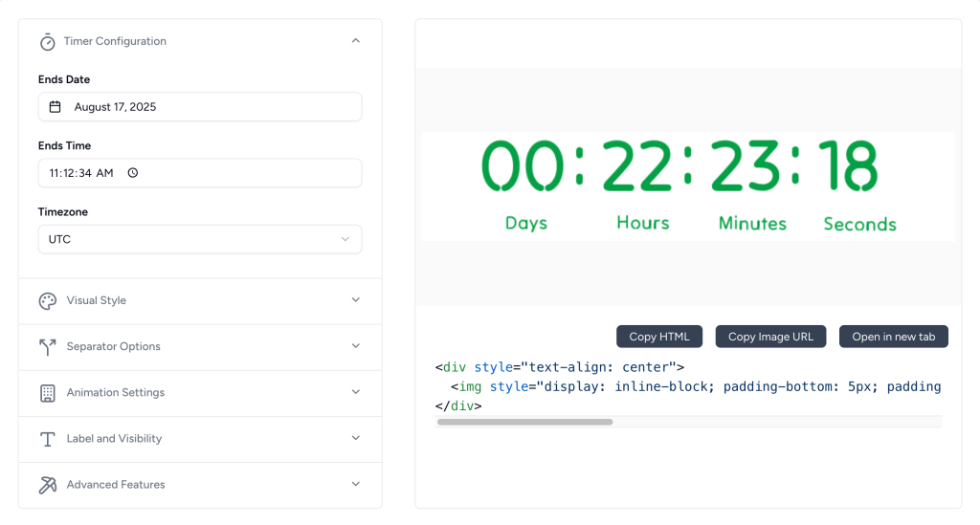The width and height of the screenshot is (980, 525).
Task: Click the countdown timer preview image
Action: (x=688, y=186)
